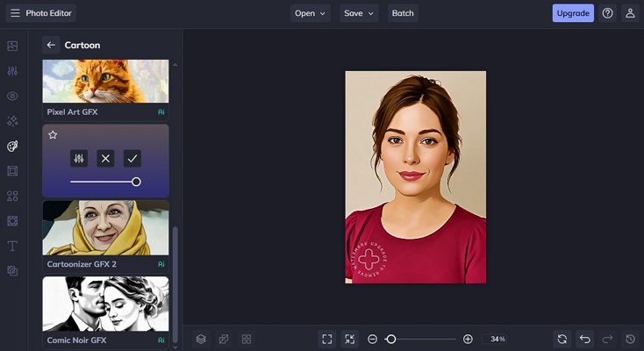Click the Comic Noir GFX label text
Screen dimensions: 644x351
tap(76, 340)
